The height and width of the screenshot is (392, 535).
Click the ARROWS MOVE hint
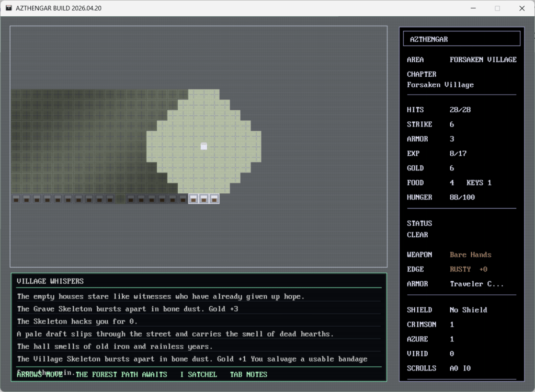pos(40,374)
